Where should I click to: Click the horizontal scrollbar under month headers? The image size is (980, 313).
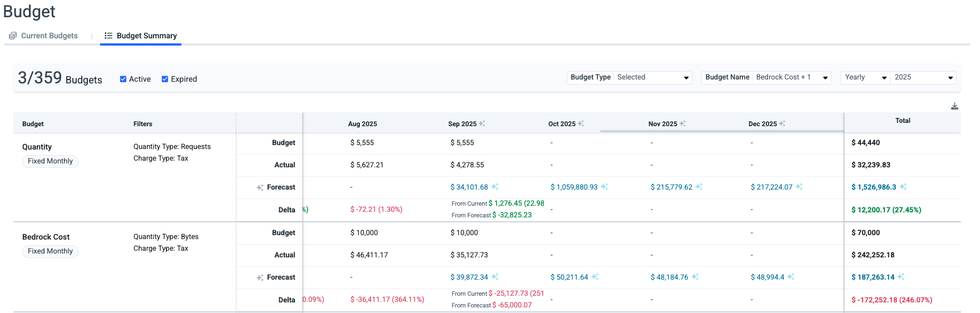click(722, 131)
